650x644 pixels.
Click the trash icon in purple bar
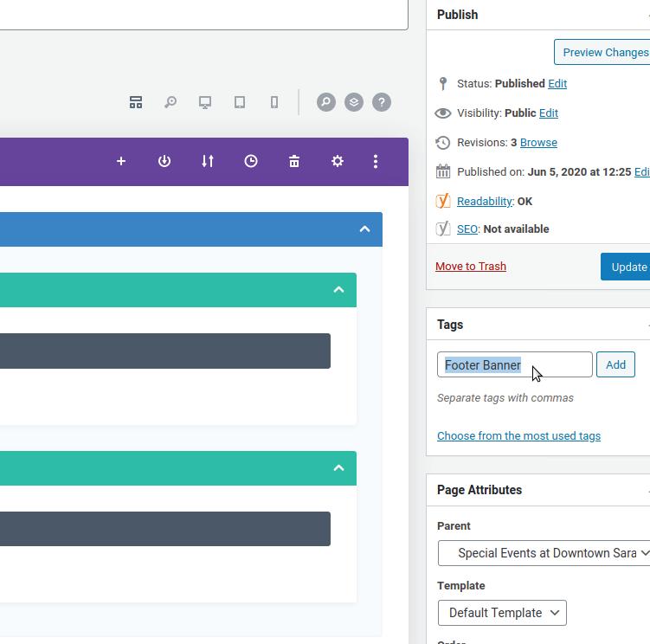pos(294,161)
